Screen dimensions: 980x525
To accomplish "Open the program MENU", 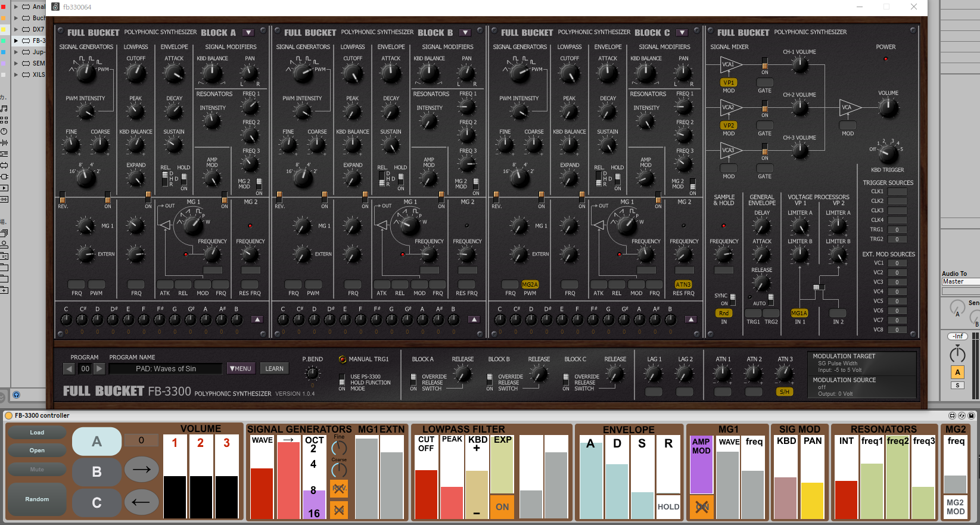I will point(241,369).
